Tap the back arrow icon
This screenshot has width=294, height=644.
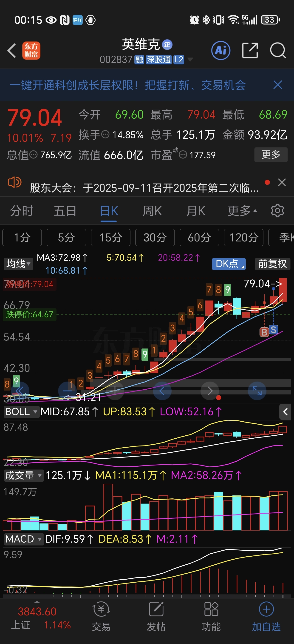pyautogui.click(x=12, y=51)
